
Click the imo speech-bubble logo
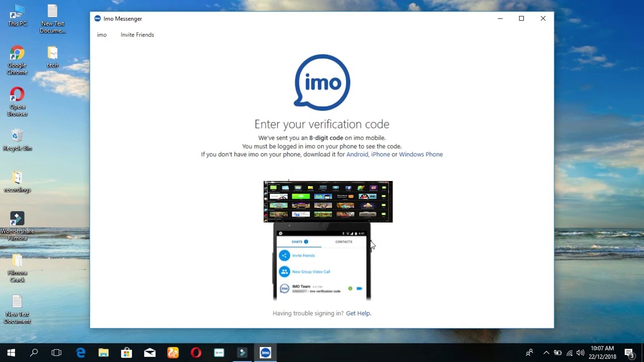[x=322, y=82]
